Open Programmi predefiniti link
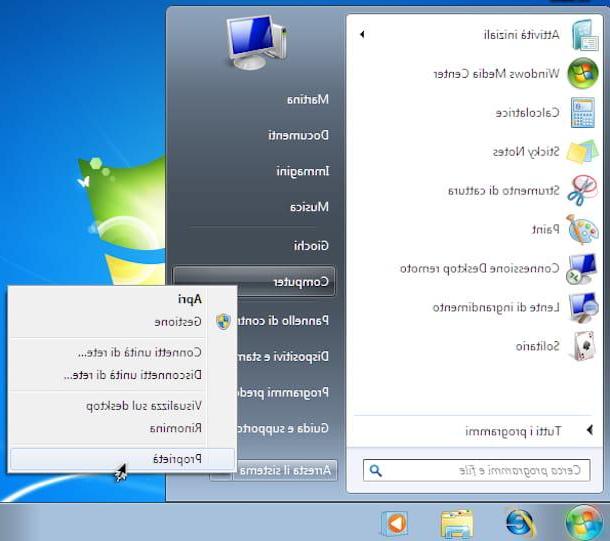The width and height of the screenshot is (610, 541). (x=283, y=392)
